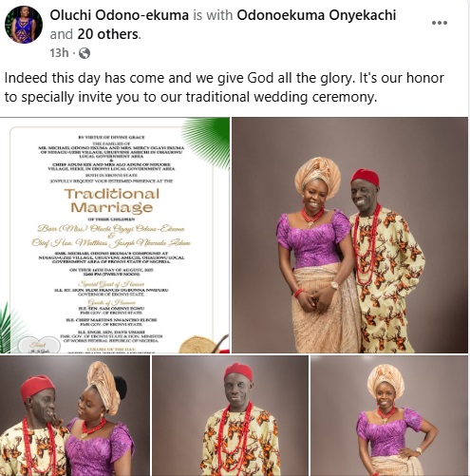The image size is (470, 476).
Task: Click the green palm leaf on invitation
Action: (x=207, y=140)
